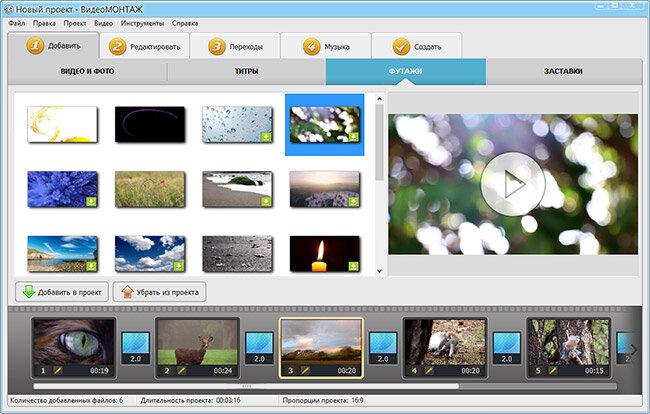The height and width of the screenshot is (414, 650).
Task: Click download icon on candle footage
Action: click(353, 266)
